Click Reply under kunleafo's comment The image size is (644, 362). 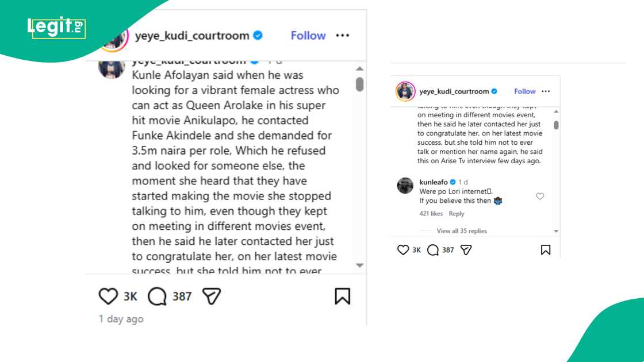pos(457,213)
